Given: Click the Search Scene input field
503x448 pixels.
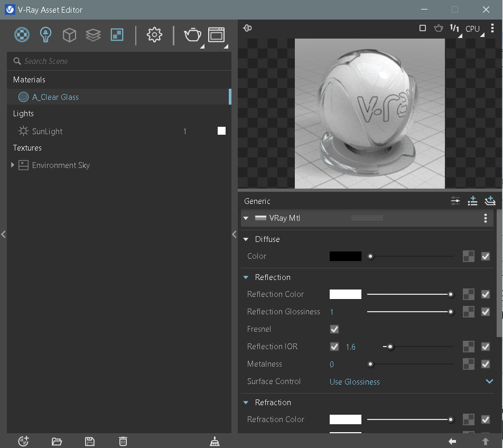Looking at the screenshot, I should coord(119,61).
